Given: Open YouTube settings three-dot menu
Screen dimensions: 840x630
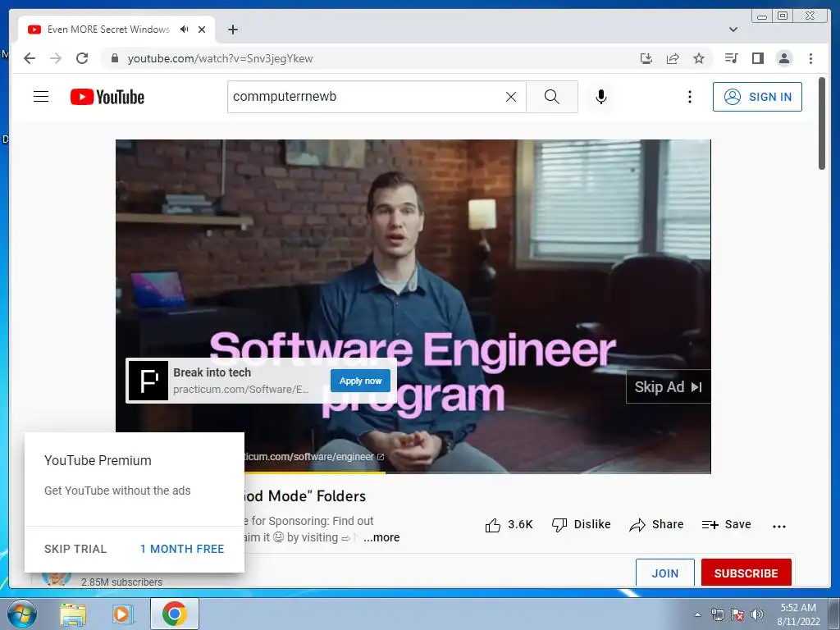Looking at the screenshot, I should (689, 97).
